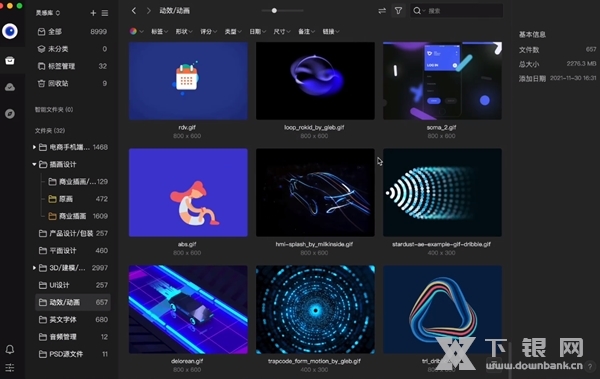Select the PSD源文件 folder
This screenshot has width=600, height=379.
(x=72, y=354)
